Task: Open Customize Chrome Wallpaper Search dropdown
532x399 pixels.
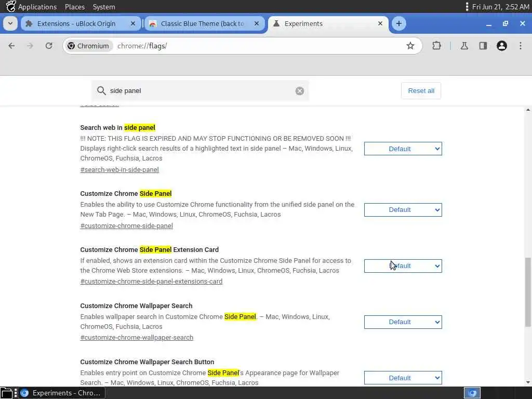Action: 403,322
